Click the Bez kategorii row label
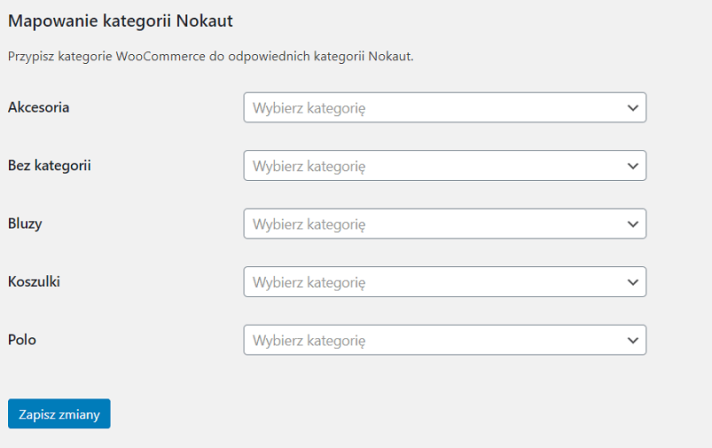 tap(49, 165)
